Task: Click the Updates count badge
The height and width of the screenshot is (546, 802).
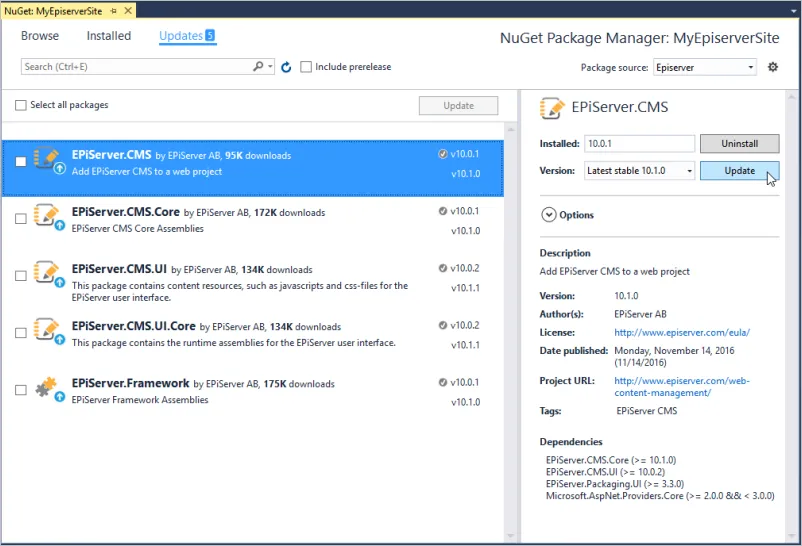Action: tap(210, 35)
